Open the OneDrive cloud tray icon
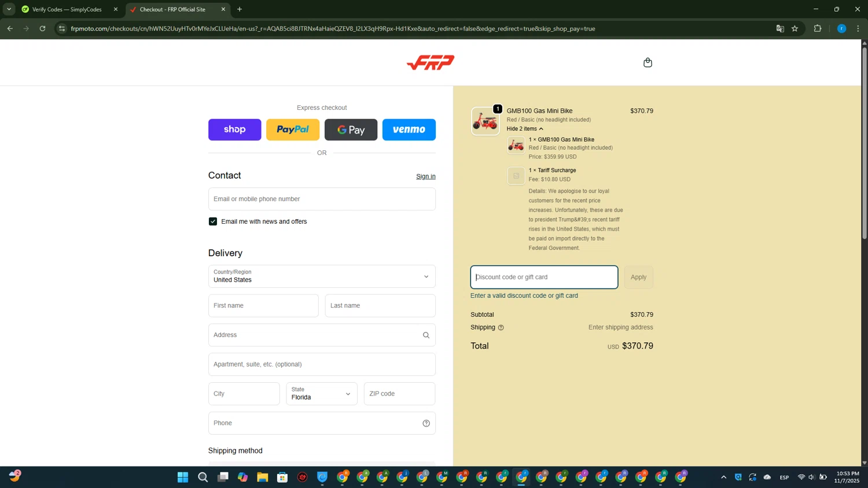Screen dimensions: 868x488 click(767, 477)
